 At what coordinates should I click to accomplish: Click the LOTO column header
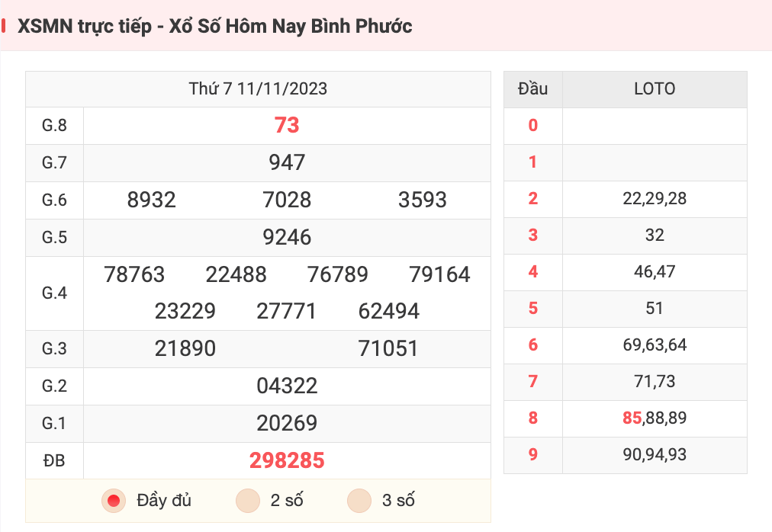pos(655,89)
